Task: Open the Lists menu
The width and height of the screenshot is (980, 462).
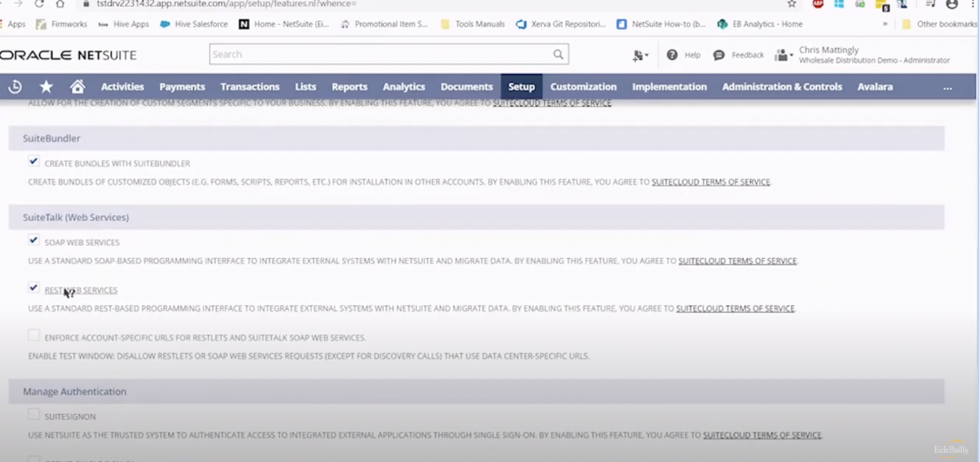Action: (306, 87)
